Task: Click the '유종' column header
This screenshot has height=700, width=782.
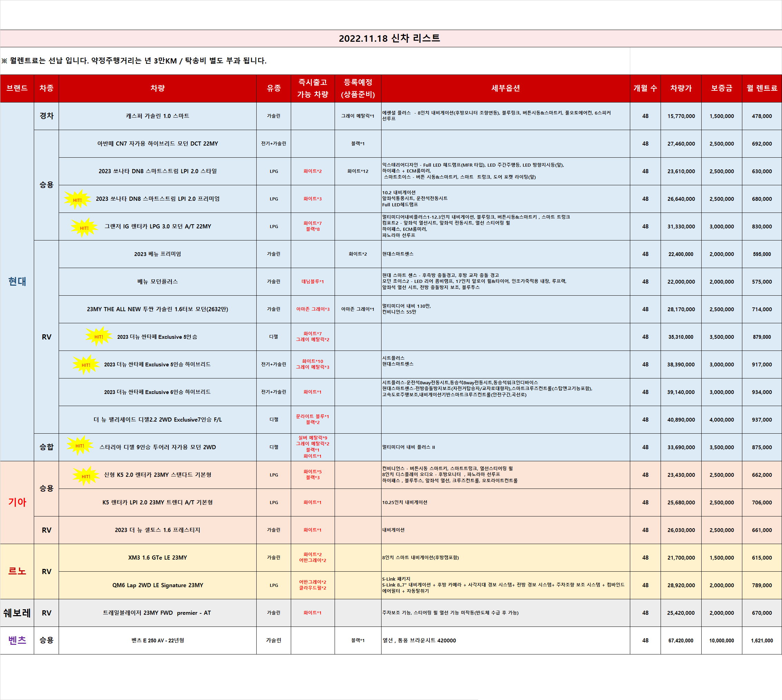Action: pos(274,88)
